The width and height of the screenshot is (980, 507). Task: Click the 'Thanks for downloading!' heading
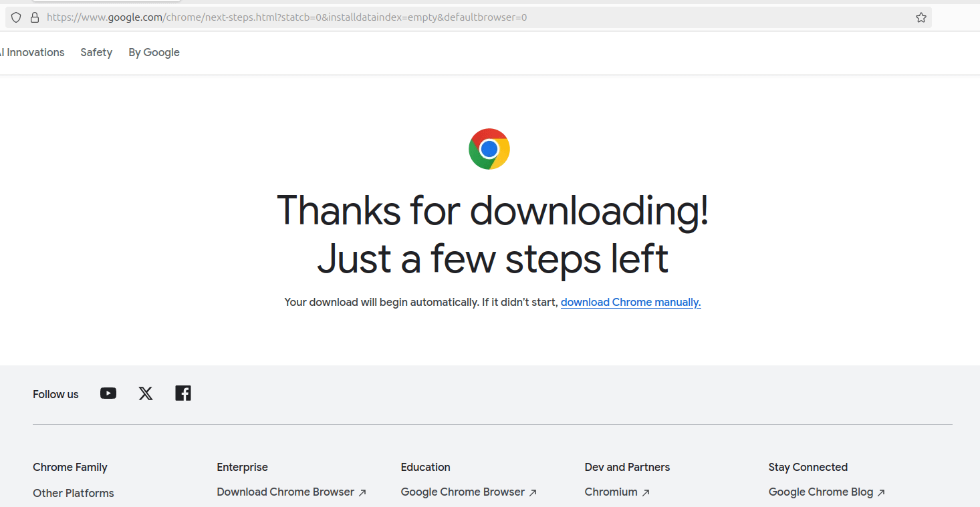point(493,210)
